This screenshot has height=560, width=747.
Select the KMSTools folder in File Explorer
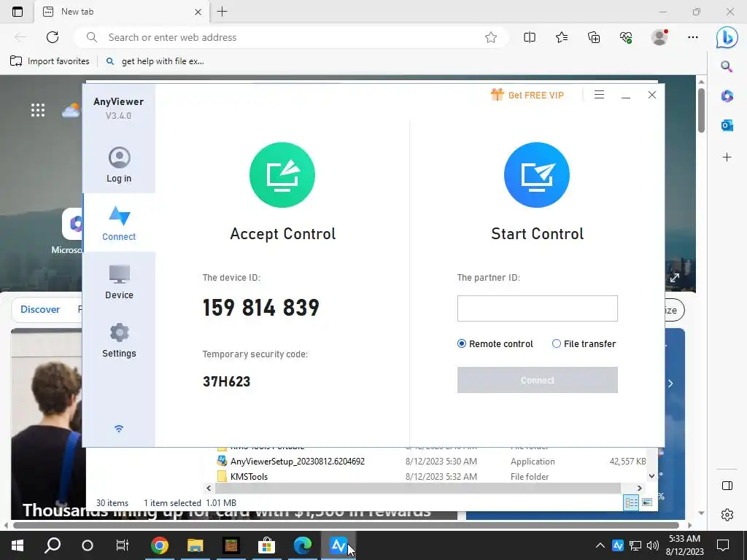tap(249, 476)
